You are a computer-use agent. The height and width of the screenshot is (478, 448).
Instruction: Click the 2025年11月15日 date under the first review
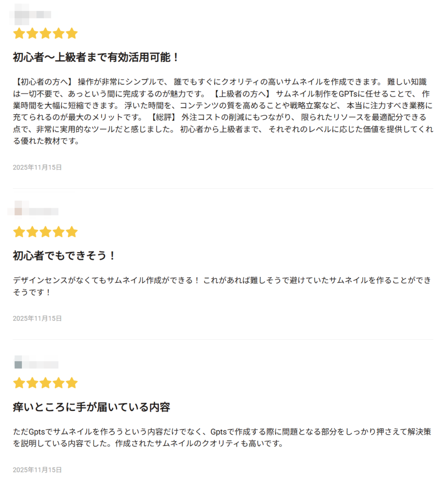tap(37, 167)
